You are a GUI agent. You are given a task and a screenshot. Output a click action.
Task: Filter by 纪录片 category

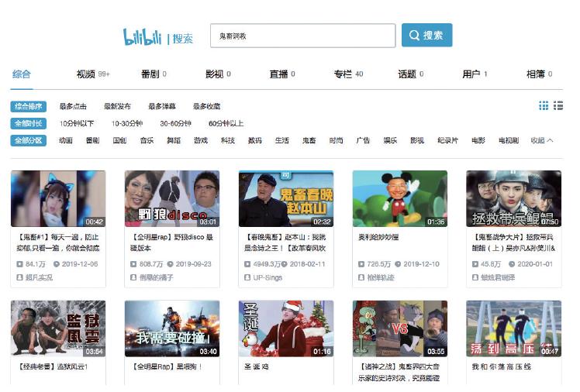[x=447, y=140]
